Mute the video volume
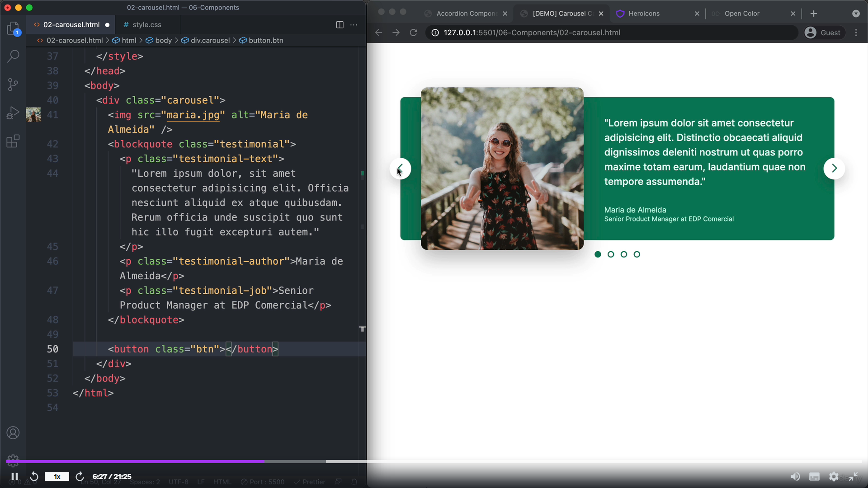This screenshot has height=488, width=868. click(795, 476)
